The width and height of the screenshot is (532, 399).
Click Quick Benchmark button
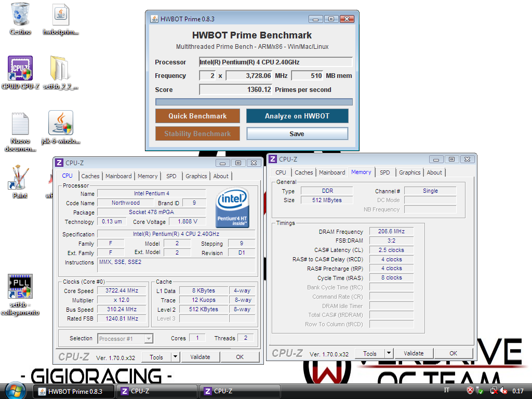[197, 116]
